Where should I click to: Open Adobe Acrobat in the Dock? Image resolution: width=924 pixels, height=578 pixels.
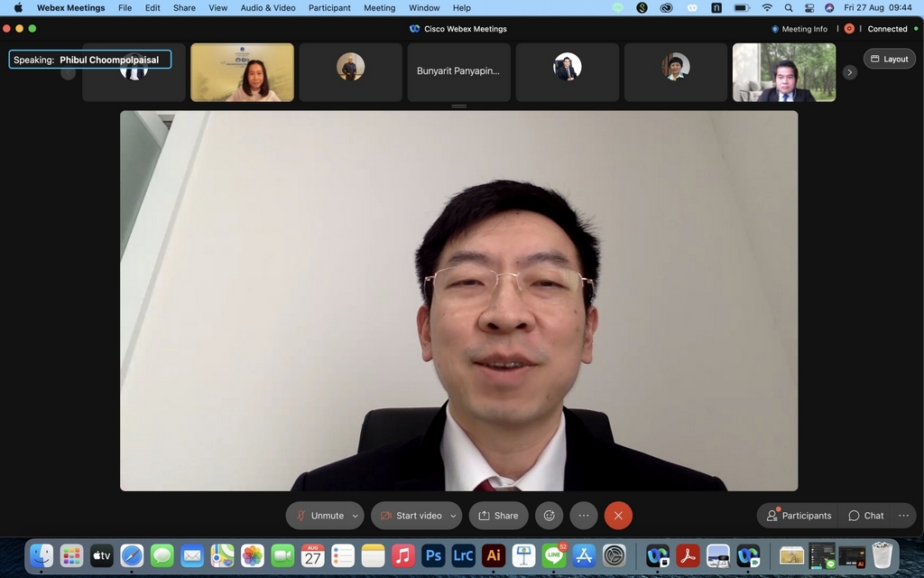click(x=688, y=556)
